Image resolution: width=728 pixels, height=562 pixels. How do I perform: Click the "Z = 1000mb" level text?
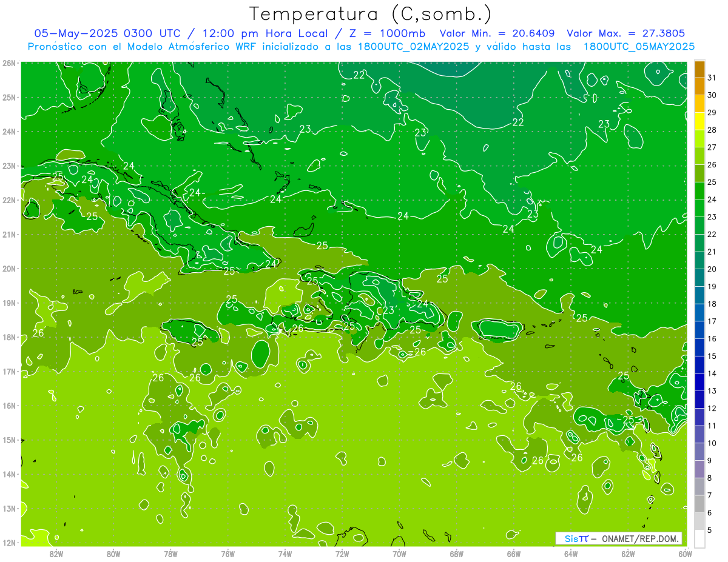point(387,33)
